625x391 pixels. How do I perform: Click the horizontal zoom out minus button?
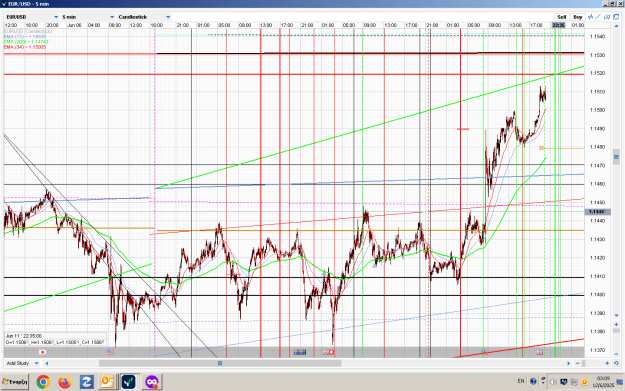point(578,363)
